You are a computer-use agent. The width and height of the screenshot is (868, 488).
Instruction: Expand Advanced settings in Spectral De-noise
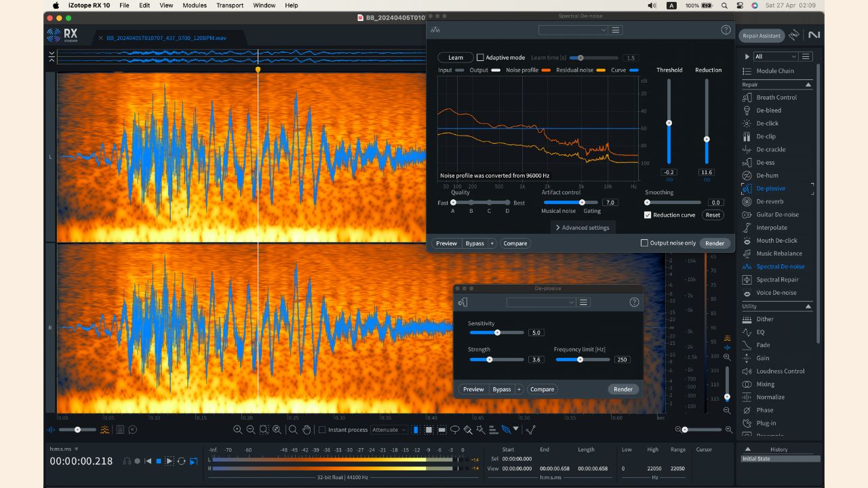583,228
